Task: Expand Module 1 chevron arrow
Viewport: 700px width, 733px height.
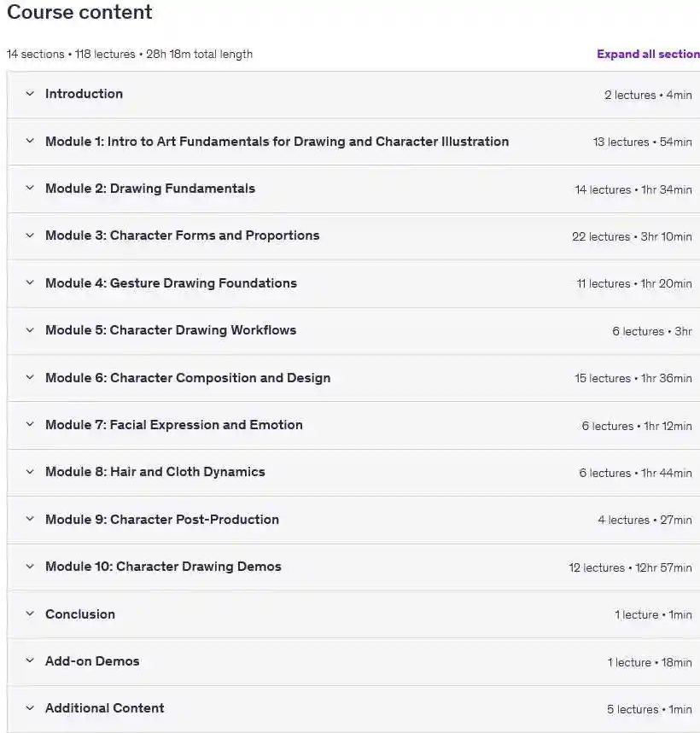Action: pyautogui.click(x=30, y=141)
